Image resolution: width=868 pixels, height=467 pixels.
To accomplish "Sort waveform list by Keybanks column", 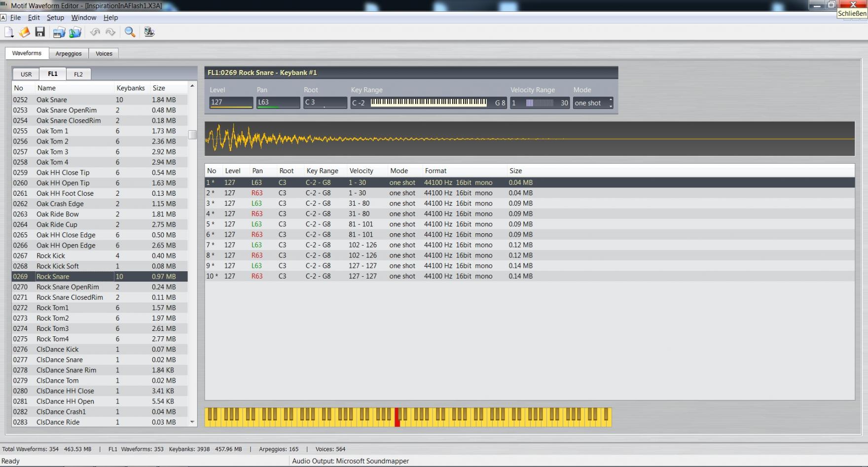I will pos(132,88).
